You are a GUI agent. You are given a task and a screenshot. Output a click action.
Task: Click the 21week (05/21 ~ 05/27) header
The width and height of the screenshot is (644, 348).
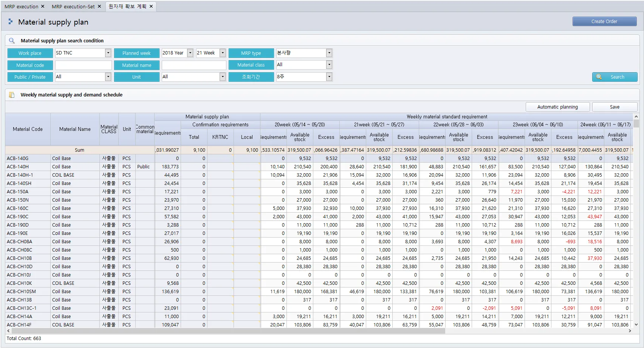[379, 125]
